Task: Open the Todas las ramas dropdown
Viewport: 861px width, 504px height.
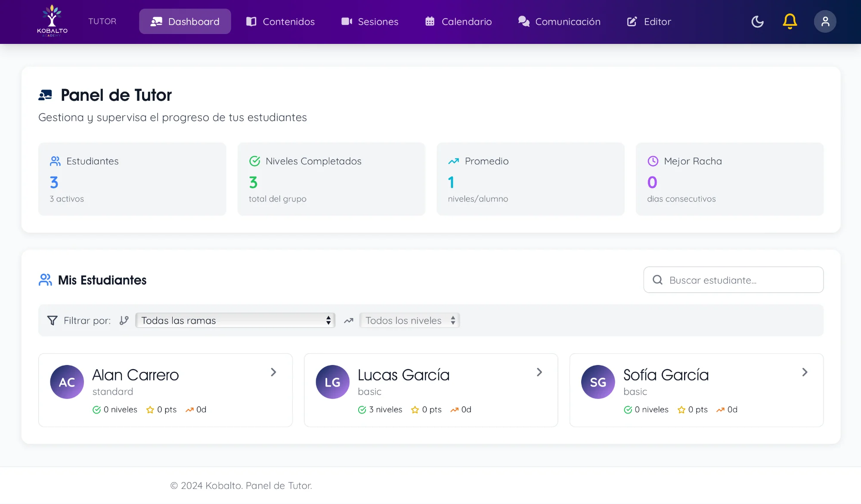Action: tap(235, 320)
